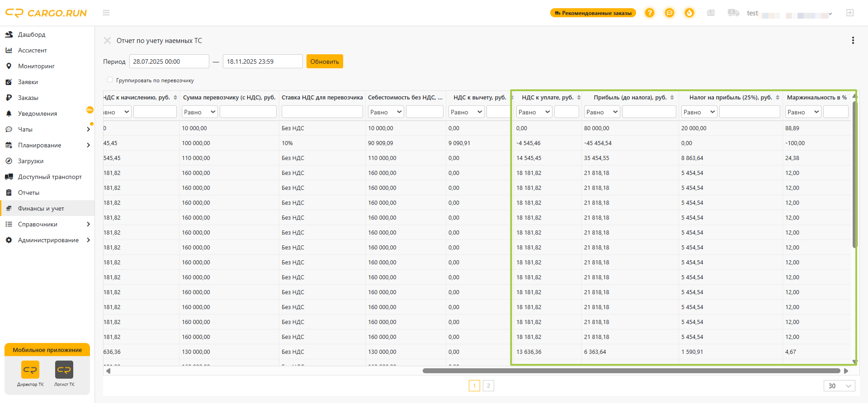Open the Директор ТК mobile app icon

(30, 370)
